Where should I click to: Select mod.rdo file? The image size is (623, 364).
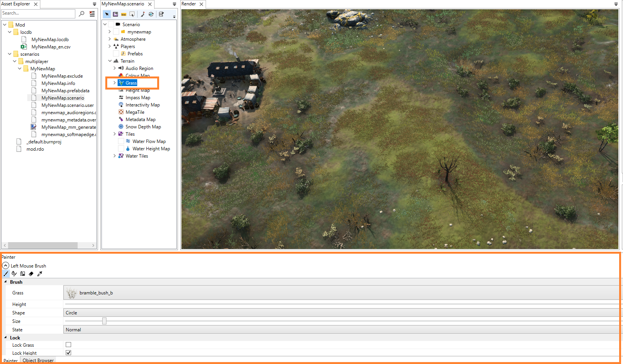(x=35, y=149)
